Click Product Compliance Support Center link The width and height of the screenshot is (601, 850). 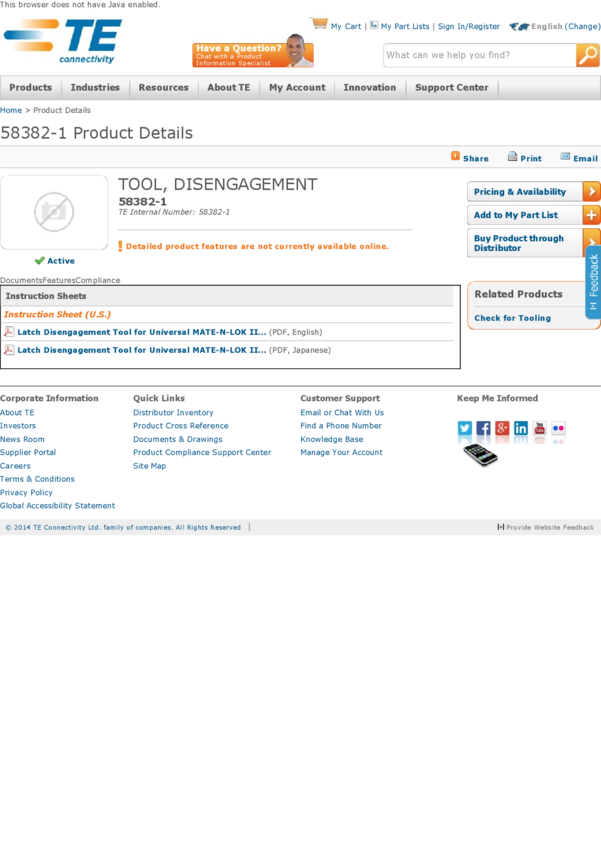[x=202, y=452]
